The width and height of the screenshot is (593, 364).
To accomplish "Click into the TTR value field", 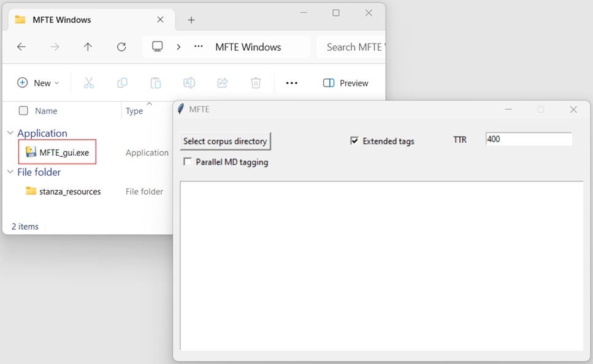I will click(528, 139).
